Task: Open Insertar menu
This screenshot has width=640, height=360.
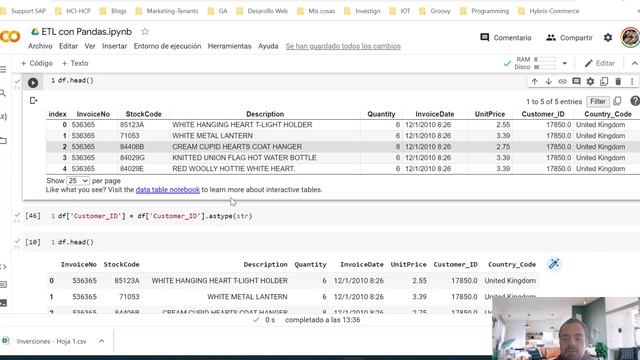Action: 114,46
